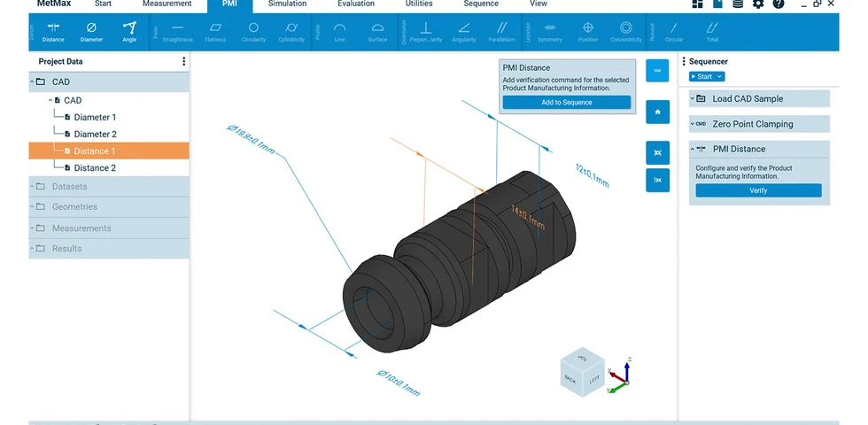Image resolution: width=868 pixels, height=425 pixels.
Task: Collapse the CAD folder in Project Data
Action: point(32,81)
